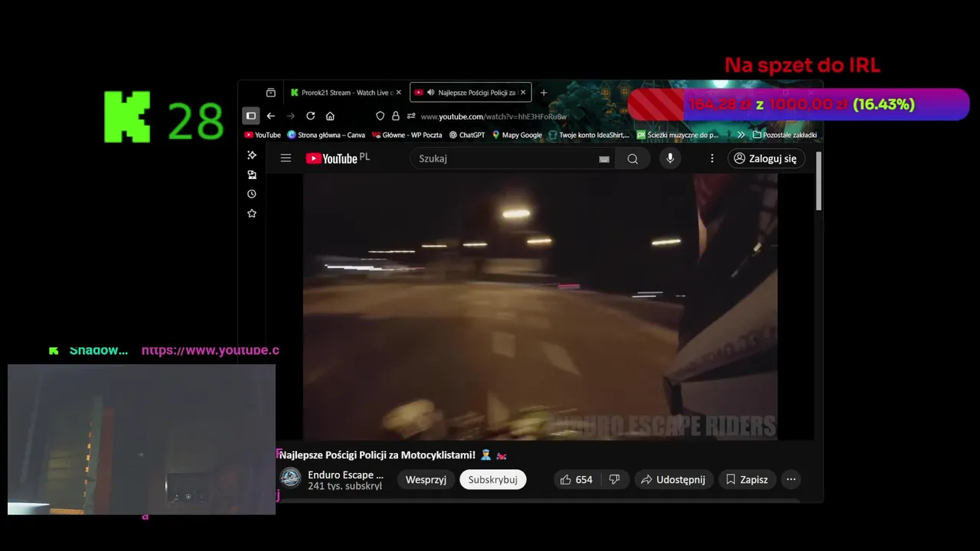Click the YouTube page vertical scrollbar
This screenshot has width=980, height=551.
[818, 181]
